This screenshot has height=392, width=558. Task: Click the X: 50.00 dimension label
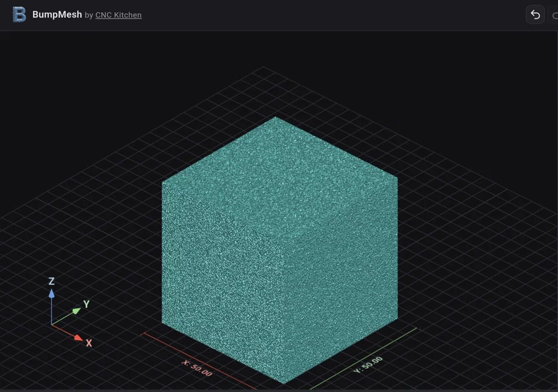pyautogui.click(x=197, y=368)
